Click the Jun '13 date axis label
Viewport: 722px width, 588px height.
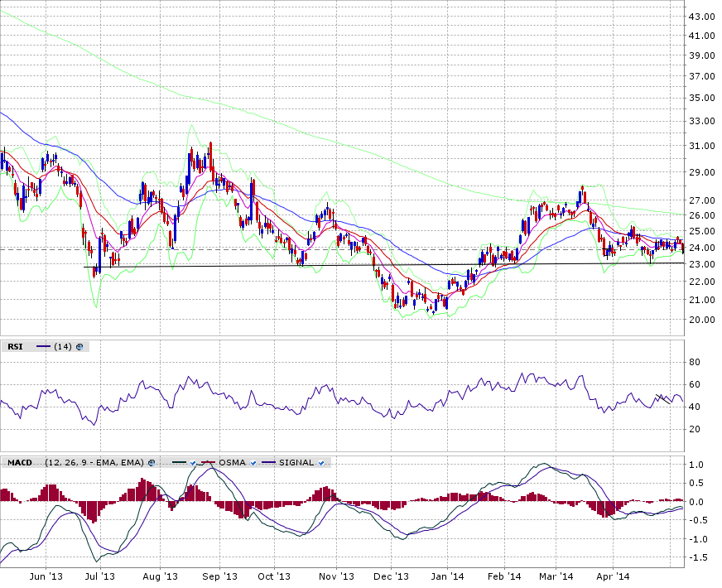[46, 576]
